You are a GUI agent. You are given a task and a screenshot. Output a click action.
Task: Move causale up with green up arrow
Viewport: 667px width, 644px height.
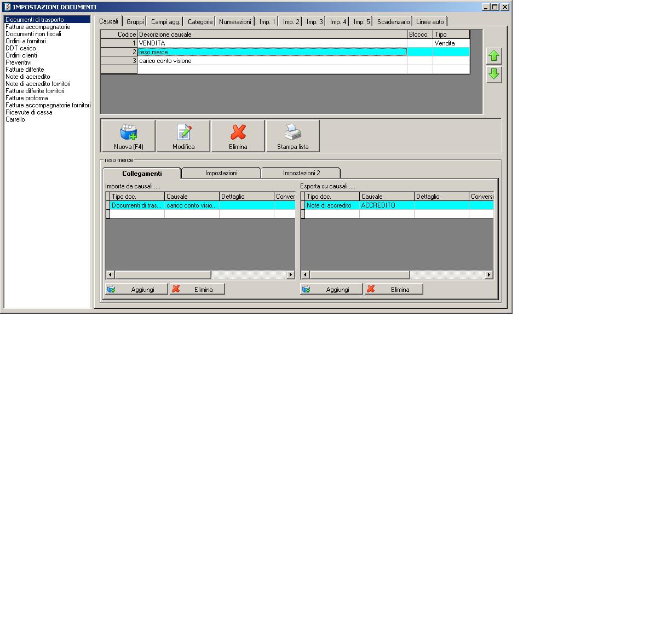pyautogui.click(x=494, y=56)
